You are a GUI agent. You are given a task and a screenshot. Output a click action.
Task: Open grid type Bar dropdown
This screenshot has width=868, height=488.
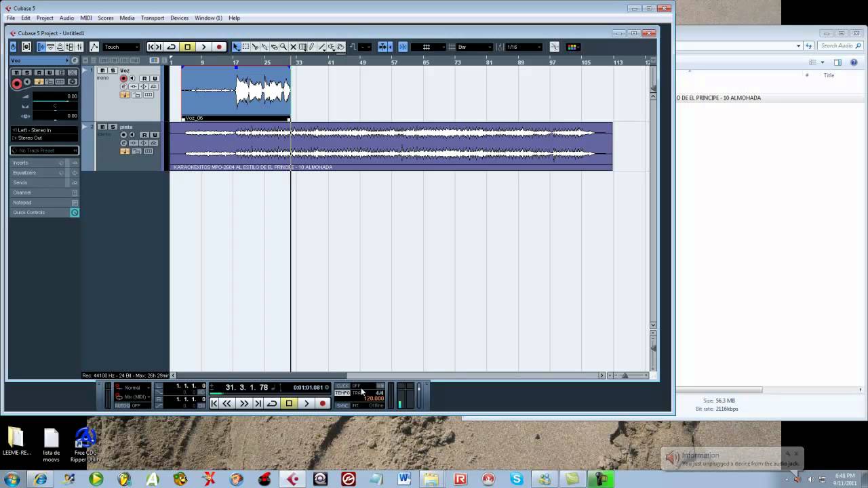tap(475, 47)
